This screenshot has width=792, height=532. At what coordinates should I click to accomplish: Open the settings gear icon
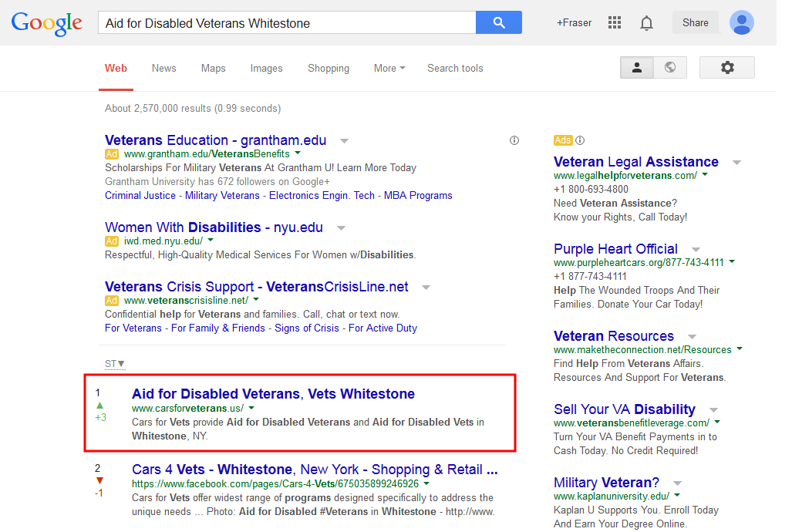pos(727,67)
